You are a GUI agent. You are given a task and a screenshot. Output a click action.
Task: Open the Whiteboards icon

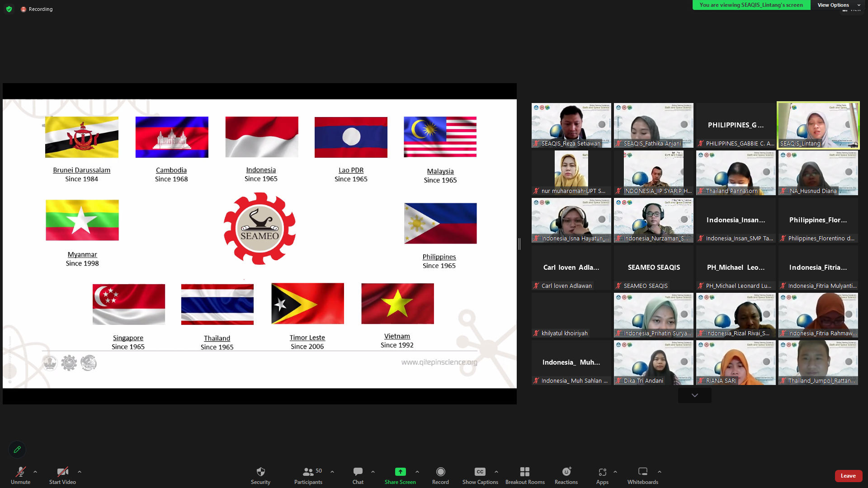642,472
